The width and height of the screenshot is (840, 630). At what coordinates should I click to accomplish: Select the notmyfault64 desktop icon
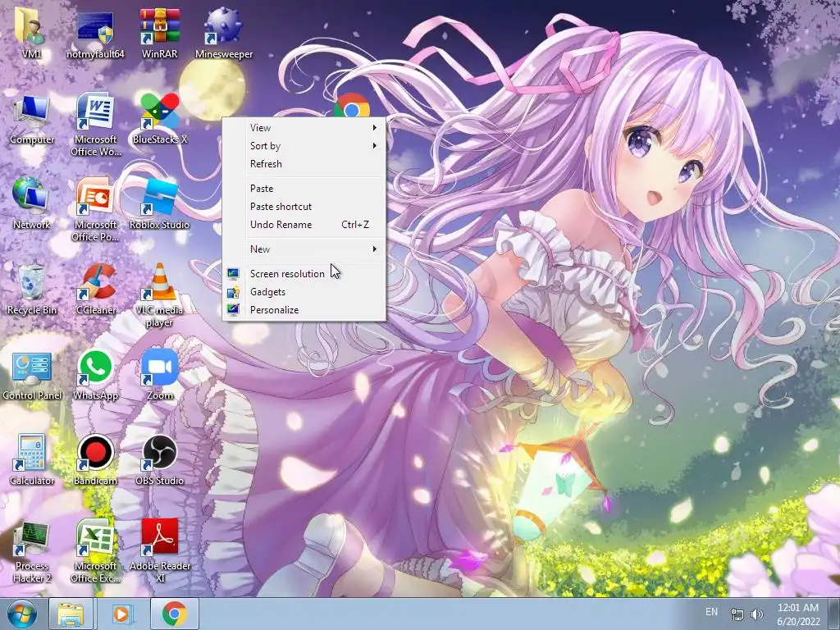95,34
